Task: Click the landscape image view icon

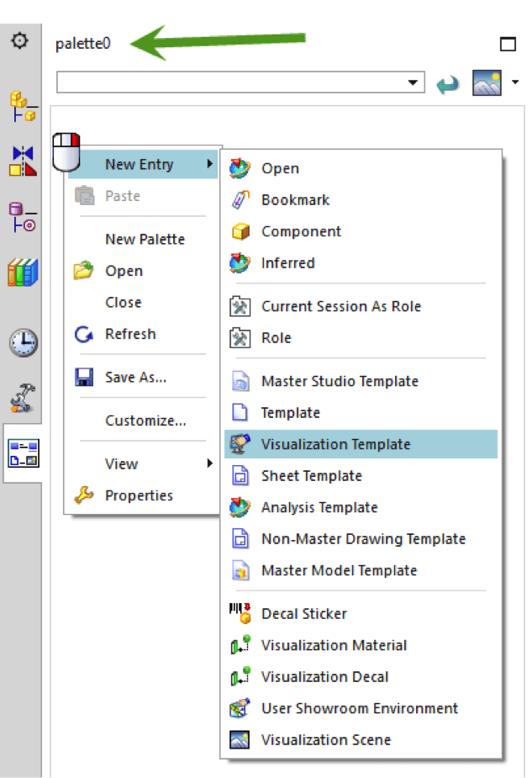Action: pyautogui.click(x=487, y=82)
